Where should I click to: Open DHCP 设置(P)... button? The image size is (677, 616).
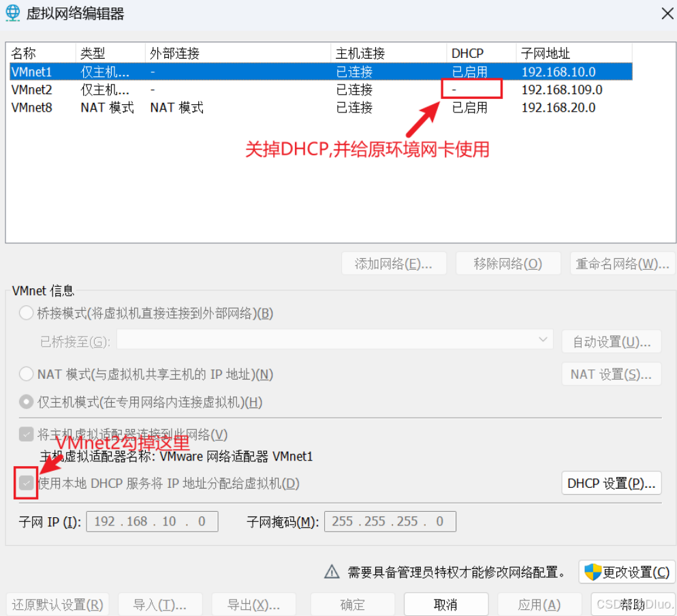[612, 483]
